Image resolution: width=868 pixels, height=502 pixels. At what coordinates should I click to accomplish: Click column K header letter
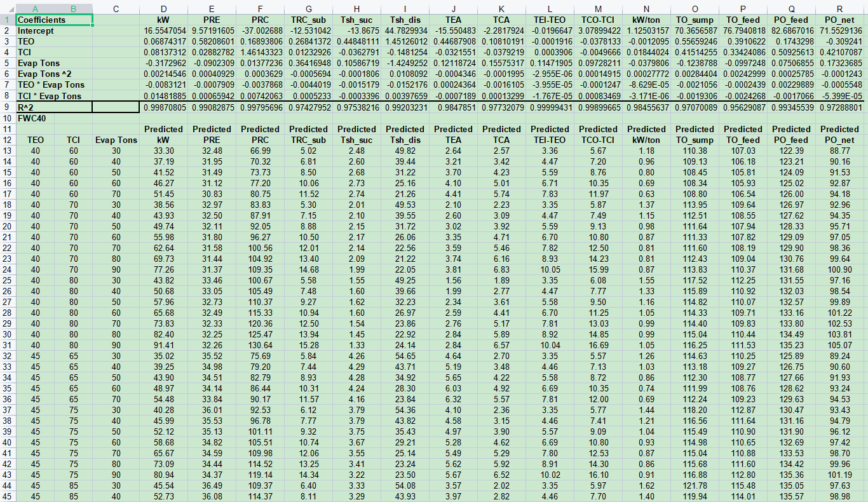coord(501,8)
